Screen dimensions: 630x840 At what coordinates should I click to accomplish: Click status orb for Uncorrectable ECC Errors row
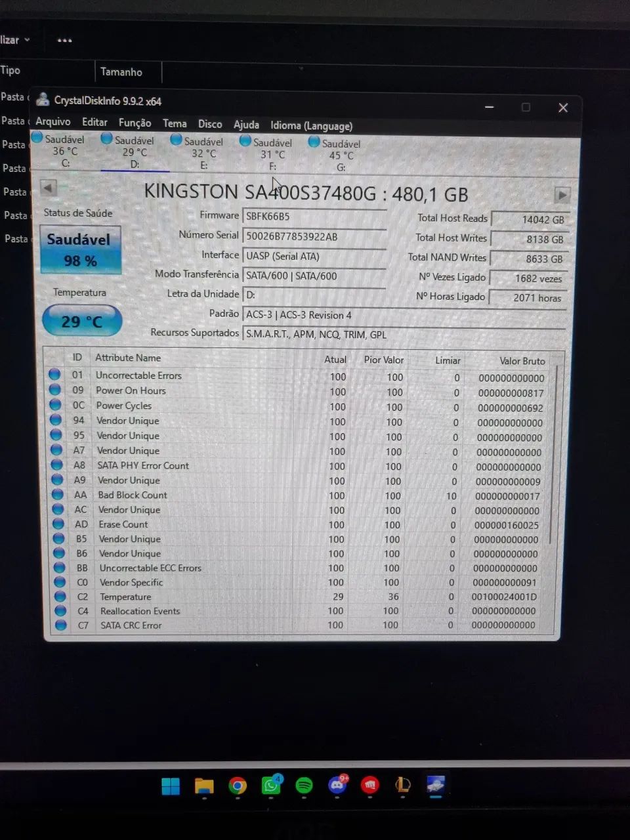coord(60,568)
